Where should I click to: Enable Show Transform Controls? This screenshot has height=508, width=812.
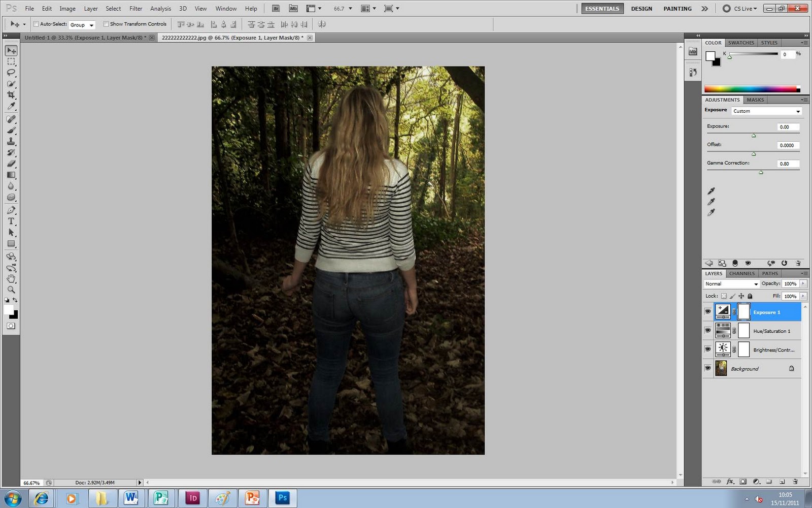pyautogui.click(x=106, y=24)
